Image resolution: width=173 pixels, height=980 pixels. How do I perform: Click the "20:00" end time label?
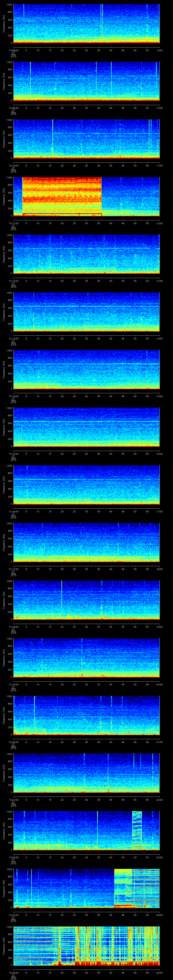[x=160, y=684]
